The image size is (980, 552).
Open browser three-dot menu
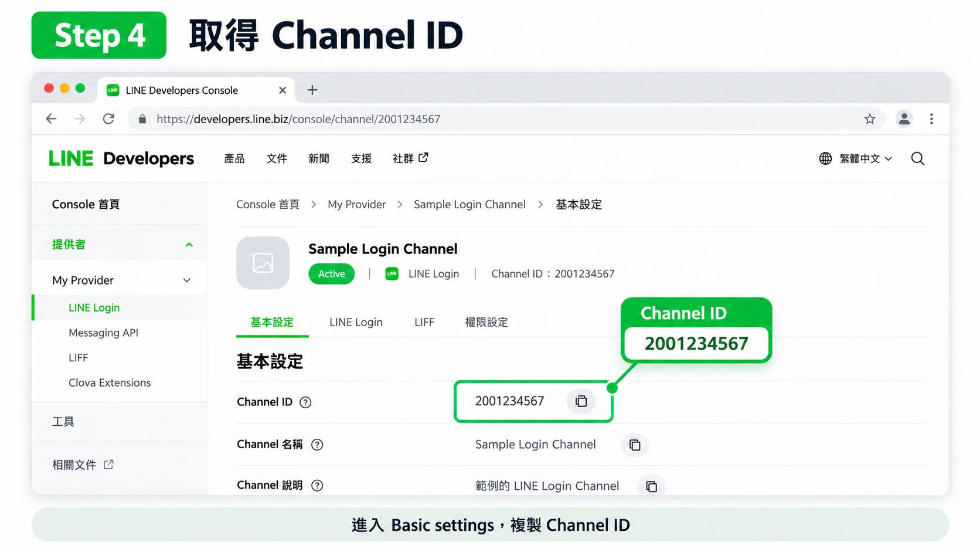click(931, 119)
